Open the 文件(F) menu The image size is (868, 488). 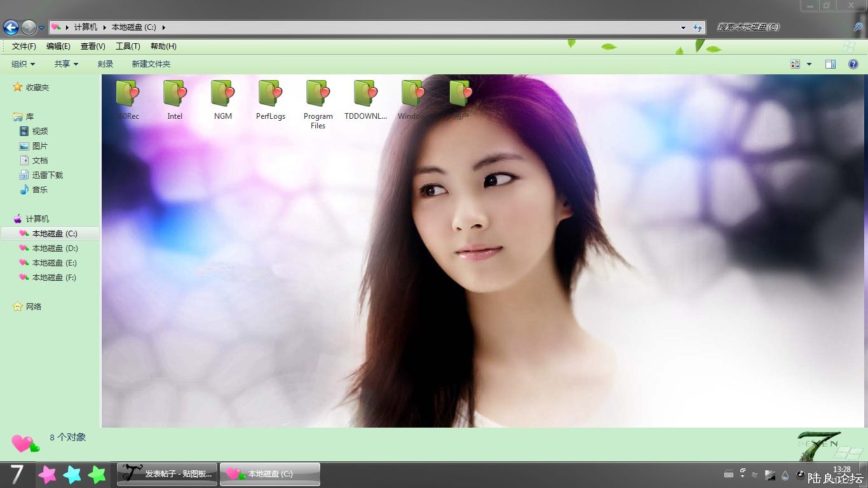(x=24, y=46)
